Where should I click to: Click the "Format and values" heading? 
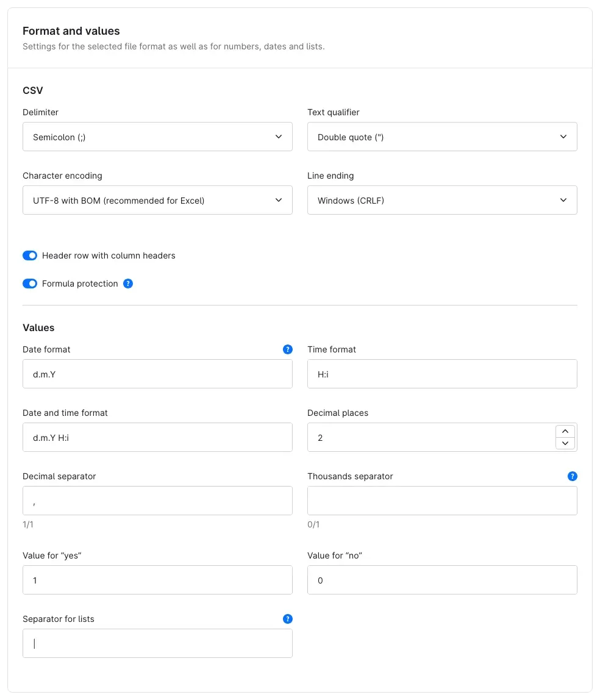coord(71,31)
